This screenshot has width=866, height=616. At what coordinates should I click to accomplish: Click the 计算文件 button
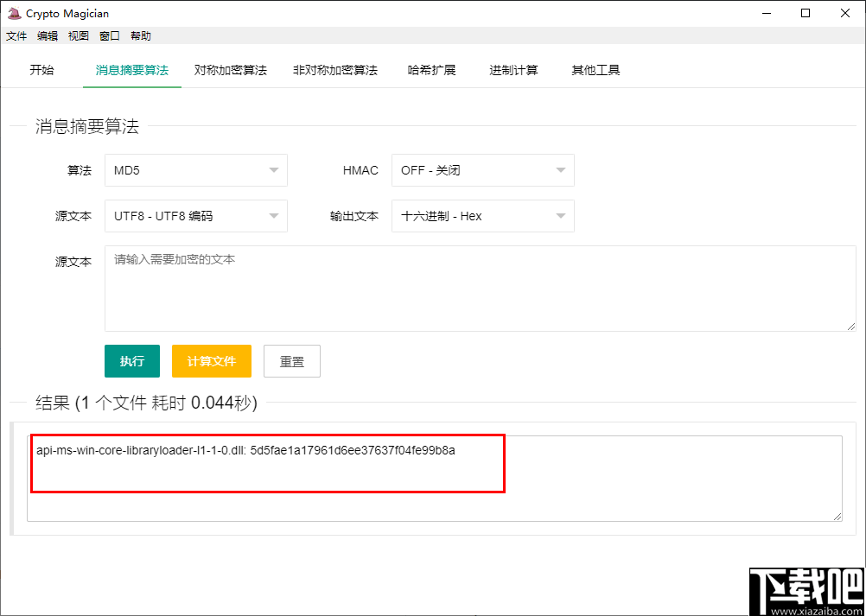211,361
